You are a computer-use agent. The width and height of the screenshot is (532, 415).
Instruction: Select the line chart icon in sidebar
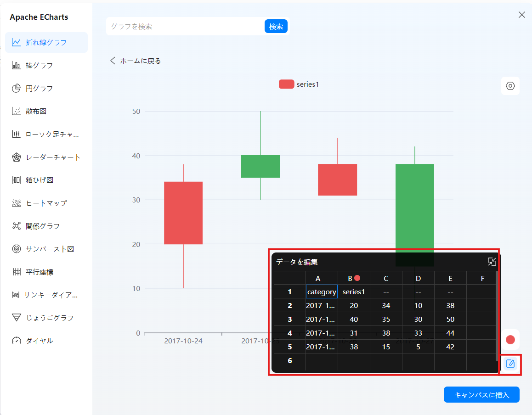click(x=17, y=42)
